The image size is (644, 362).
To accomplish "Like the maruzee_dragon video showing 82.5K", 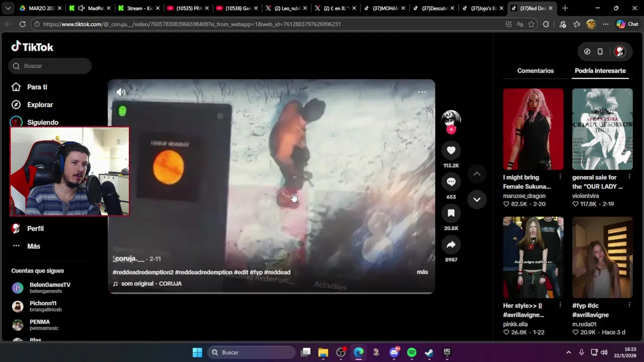I will [x=506, y=204].
